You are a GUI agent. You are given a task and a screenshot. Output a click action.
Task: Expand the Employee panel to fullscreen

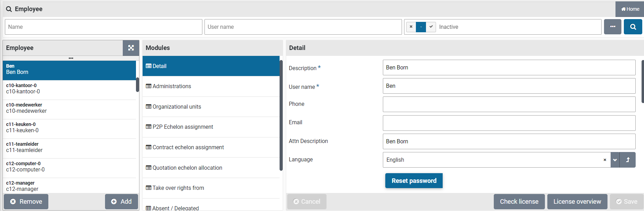pos(131,48)
